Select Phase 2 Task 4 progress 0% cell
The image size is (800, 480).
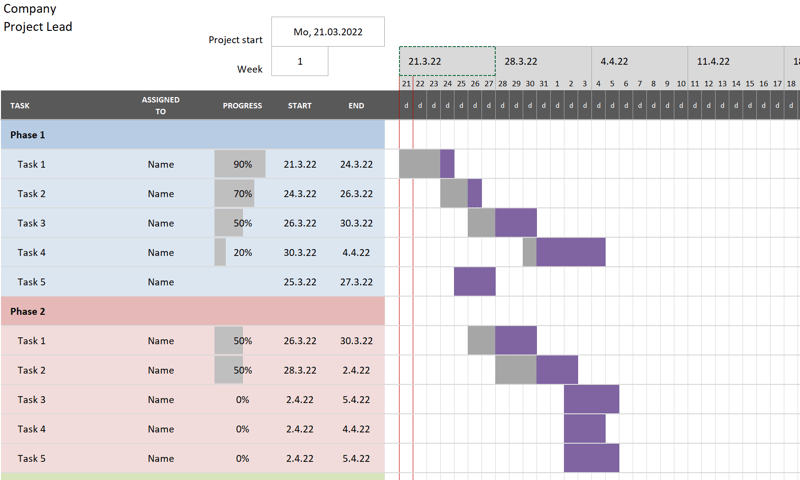tap(242, 429)
